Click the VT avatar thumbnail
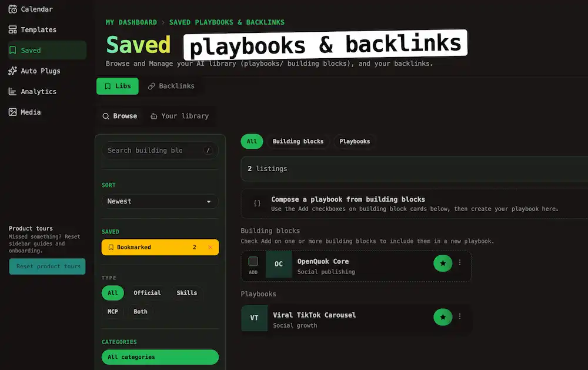 click(254, 318)
